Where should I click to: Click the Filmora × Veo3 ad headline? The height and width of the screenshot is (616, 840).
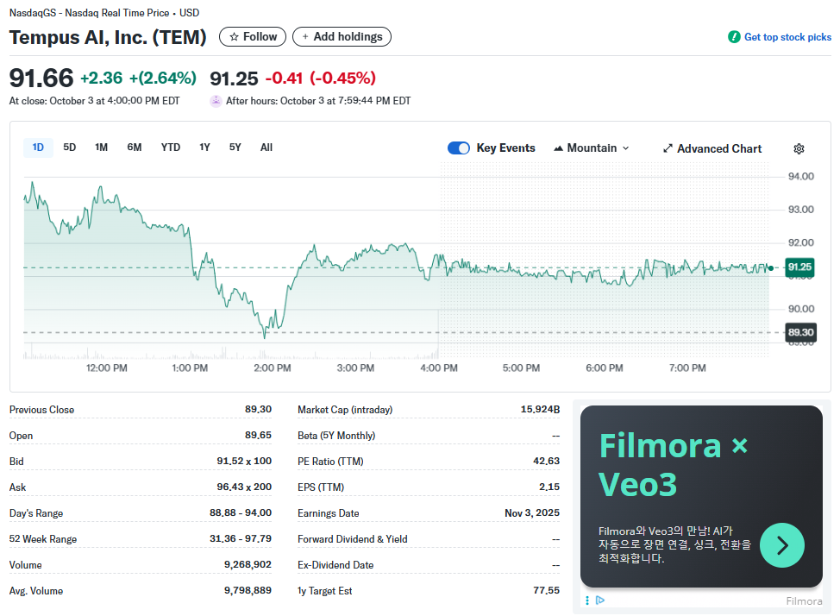point(674,465)
